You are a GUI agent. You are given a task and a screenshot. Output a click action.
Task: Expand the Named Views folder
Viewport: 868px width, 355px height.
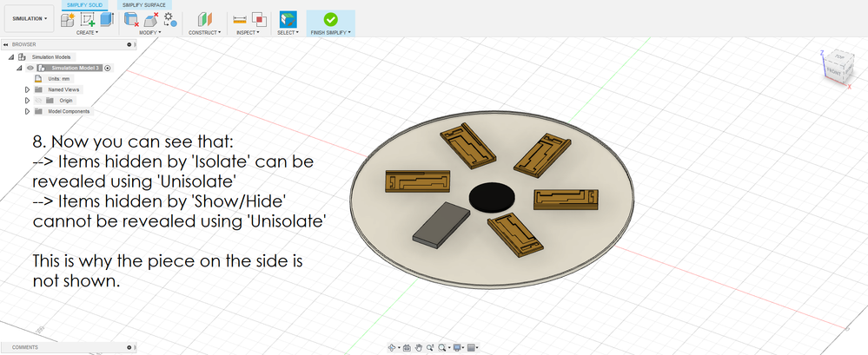click(27, 89)
